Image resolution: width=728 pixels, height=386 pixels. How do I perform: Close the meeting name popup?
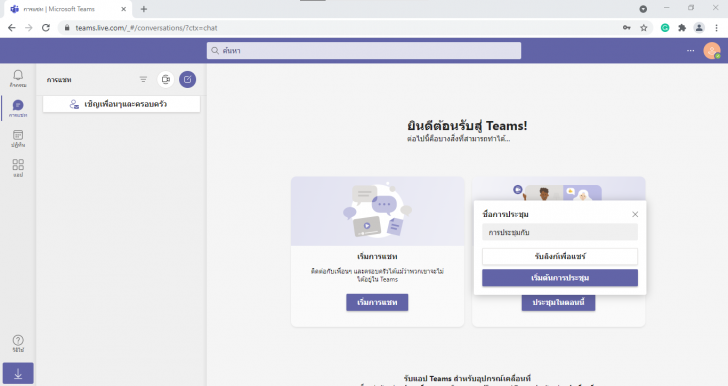coord(635,214)
